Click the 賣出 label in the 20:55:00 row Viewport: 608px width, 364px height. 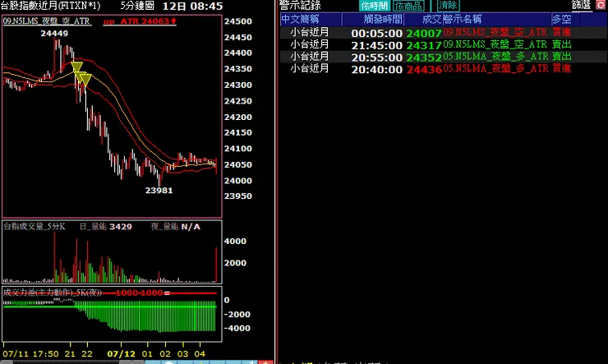[561, 56]
